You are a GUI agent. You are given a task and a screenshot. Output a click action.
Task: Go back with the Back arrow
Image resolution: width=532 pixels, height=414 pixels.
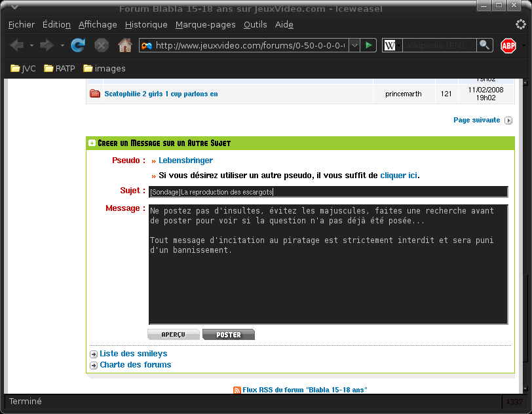click(16, 45)
